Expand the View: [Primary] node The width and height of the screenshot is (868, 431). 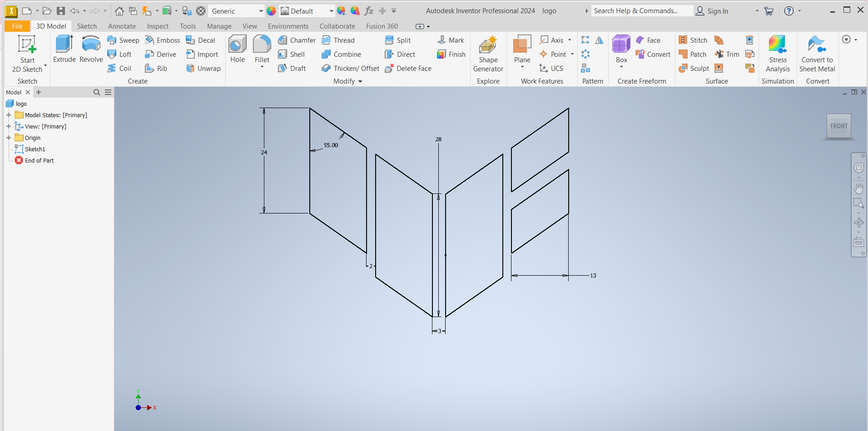point(9,126)
